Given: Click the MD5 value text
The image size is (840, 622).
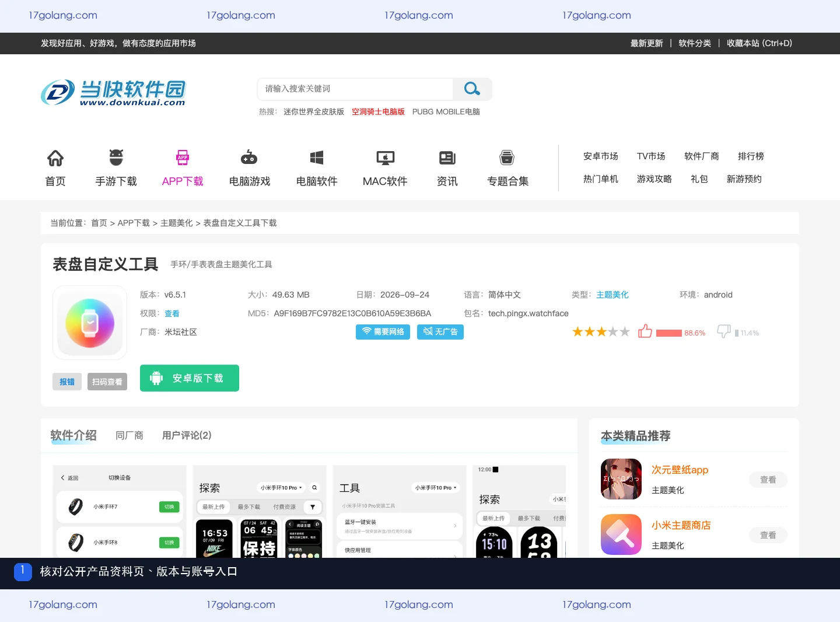Looking at the screenshot, I should pyautogui.click(x=352, y=313).
